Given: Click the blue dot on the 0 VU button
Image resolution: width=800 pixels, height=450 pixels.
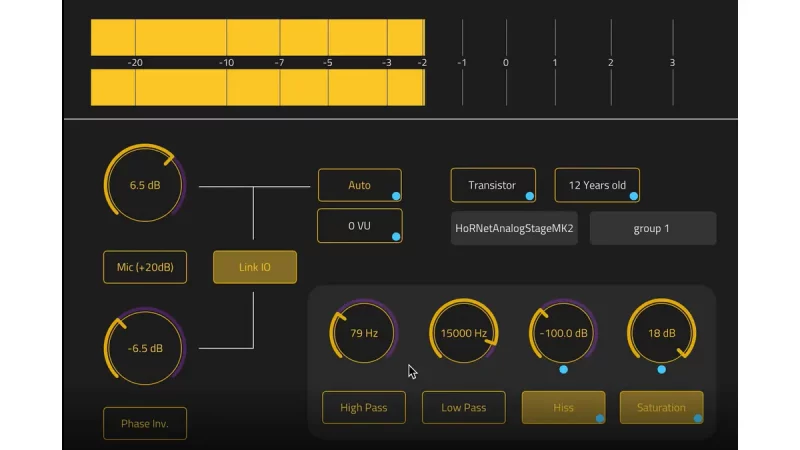Looking at the screenshot, I should [x=396, y=237].
